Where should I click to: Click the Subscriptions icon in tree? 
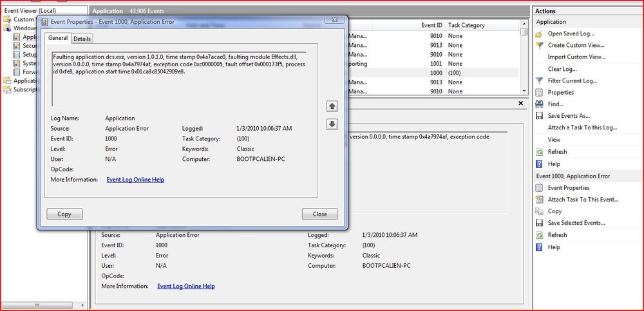[7, 89]
